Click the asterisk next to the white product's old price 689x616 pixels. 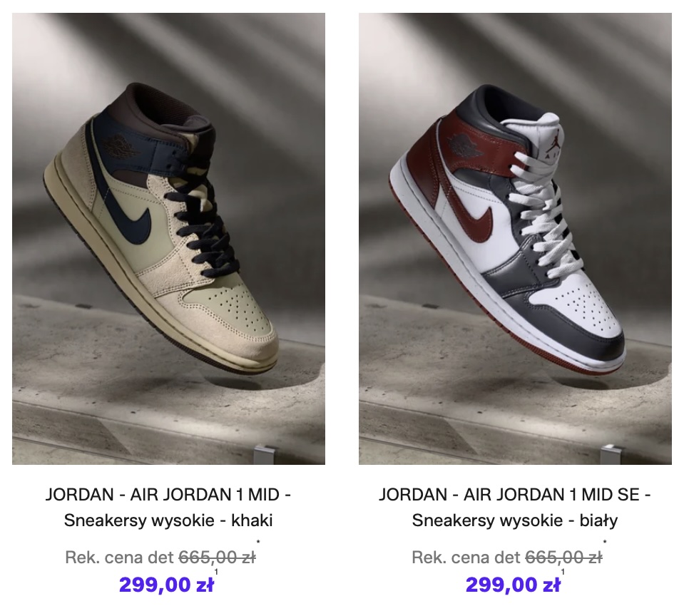[605, 543]
